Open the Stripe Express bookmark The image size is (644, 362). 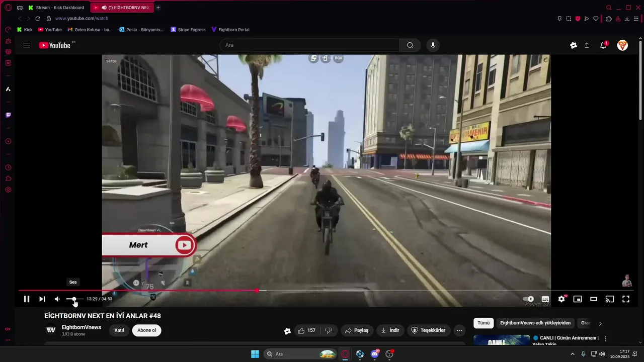tap(188, 30)
